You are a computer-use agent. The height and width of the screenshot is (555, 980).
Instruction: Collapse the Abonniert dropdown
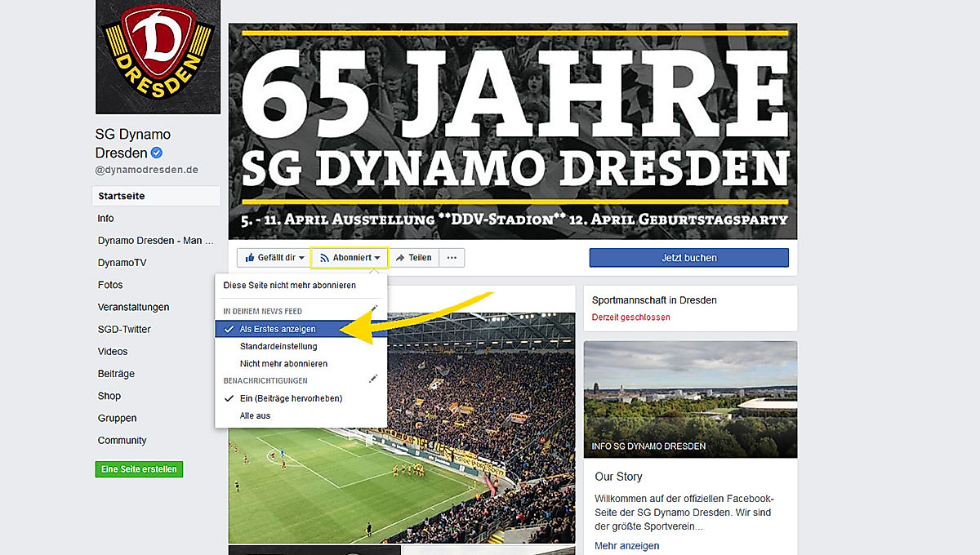point(350,258)
